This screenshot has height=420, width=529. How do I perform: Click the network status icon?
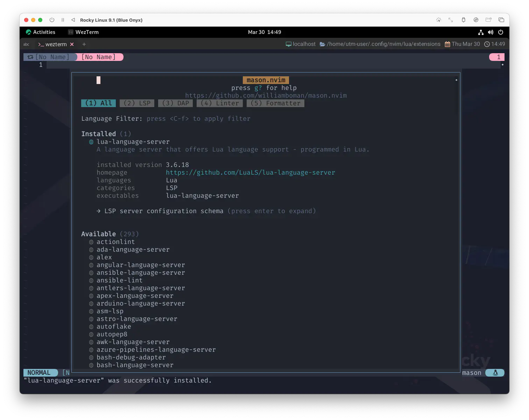tap(481, 32)
